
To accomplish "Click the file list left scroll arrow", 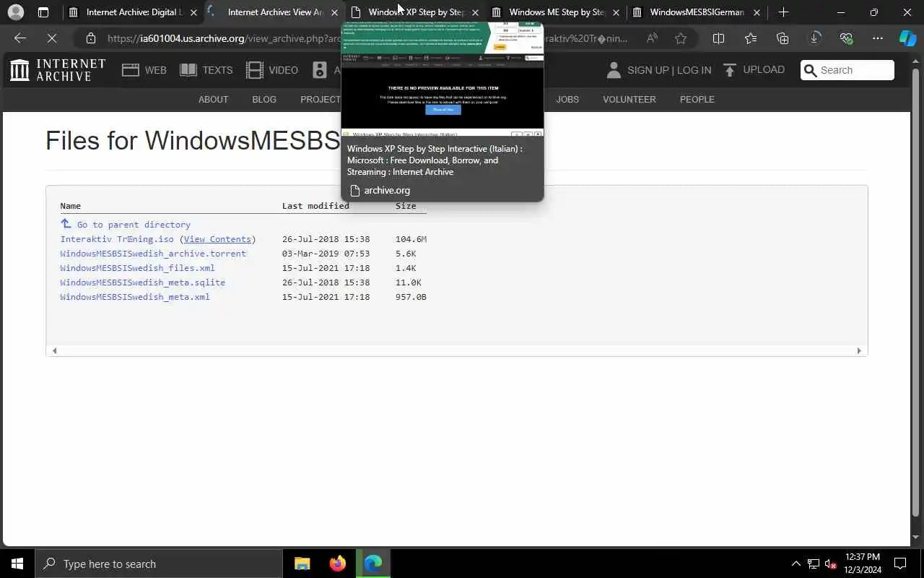I will click(54, 350).
